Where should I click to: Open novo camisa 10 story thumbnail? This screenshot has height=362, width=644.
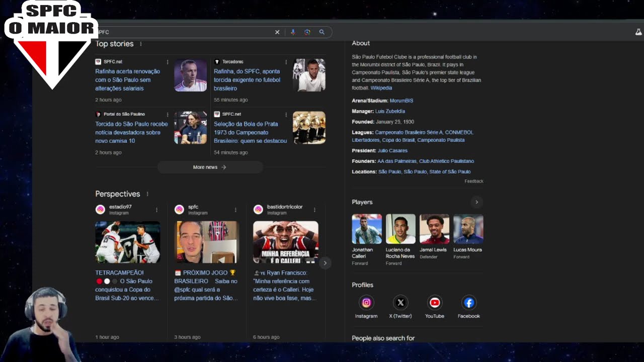click(x=191, y=128)
